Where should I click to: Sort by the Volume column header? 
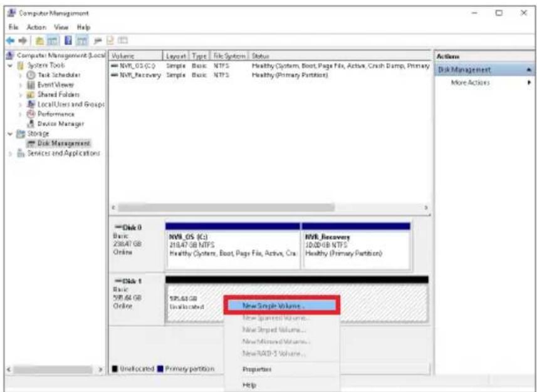click(x=135, y=56)
